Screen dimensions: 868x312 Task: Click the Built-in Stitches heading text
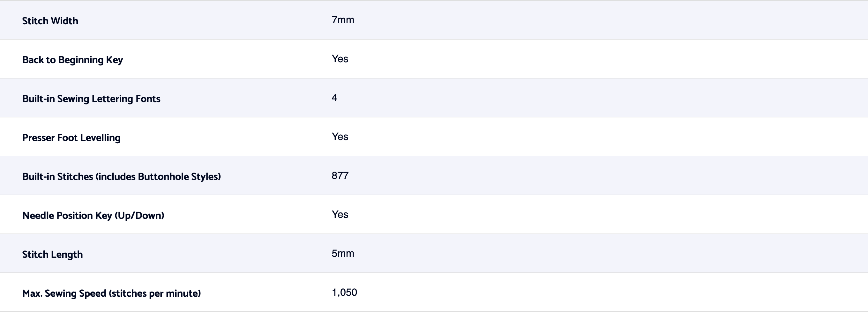[x=57, y=176]
